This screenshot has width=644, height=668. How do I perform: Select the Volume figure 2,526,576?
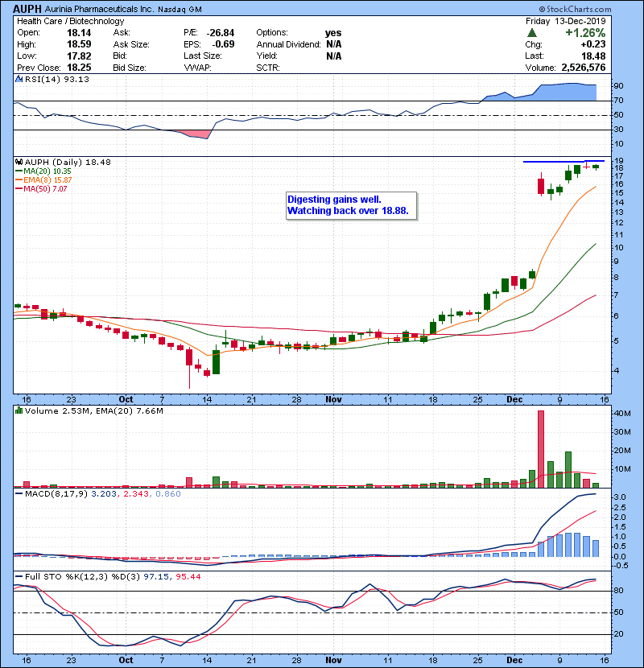(x=584, y=68)
